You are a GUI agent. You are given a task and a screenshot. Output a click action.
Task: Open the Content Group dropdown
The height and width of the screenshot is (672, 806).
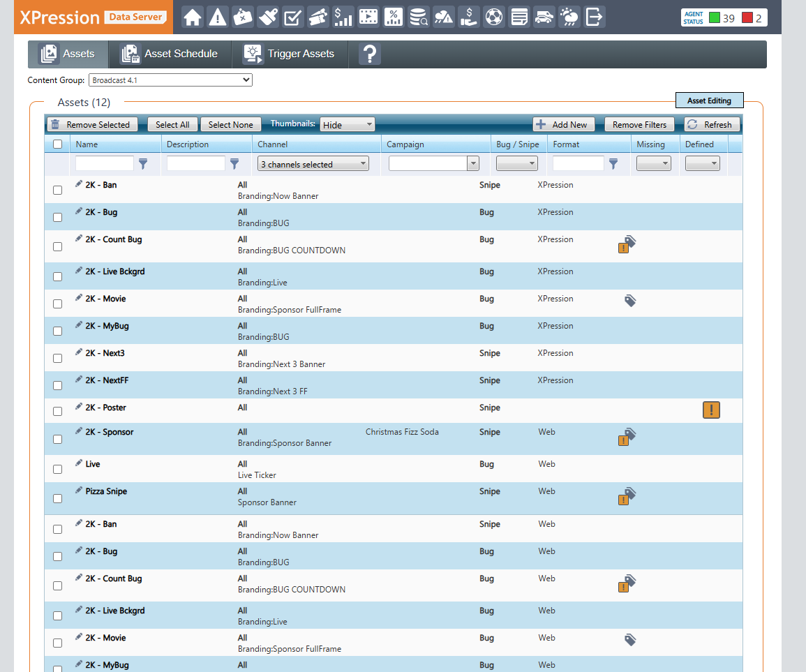click(x=170, y=80)
